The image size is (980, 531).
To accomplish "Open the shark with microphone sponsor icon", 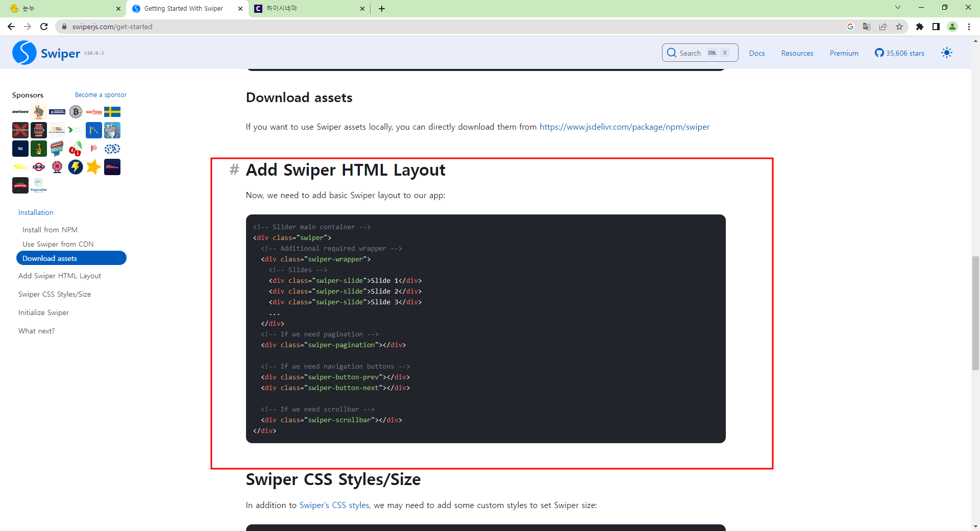I will [112, 130].
